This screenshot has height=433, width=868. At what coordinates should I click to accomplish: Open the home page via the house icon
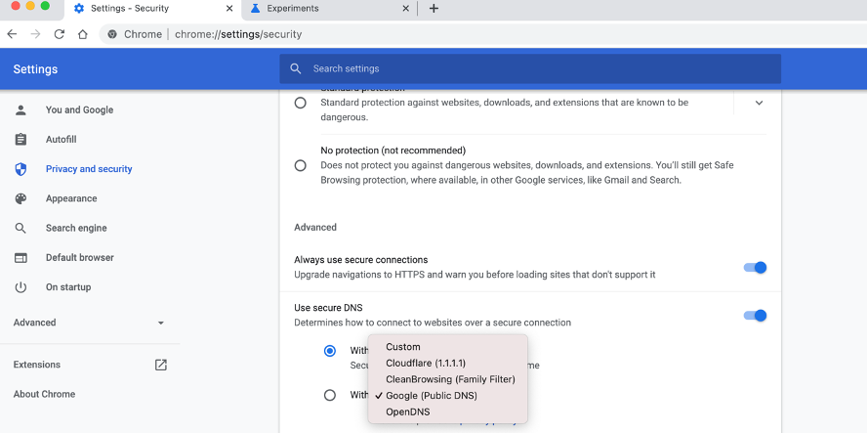(x=82, y=34)
